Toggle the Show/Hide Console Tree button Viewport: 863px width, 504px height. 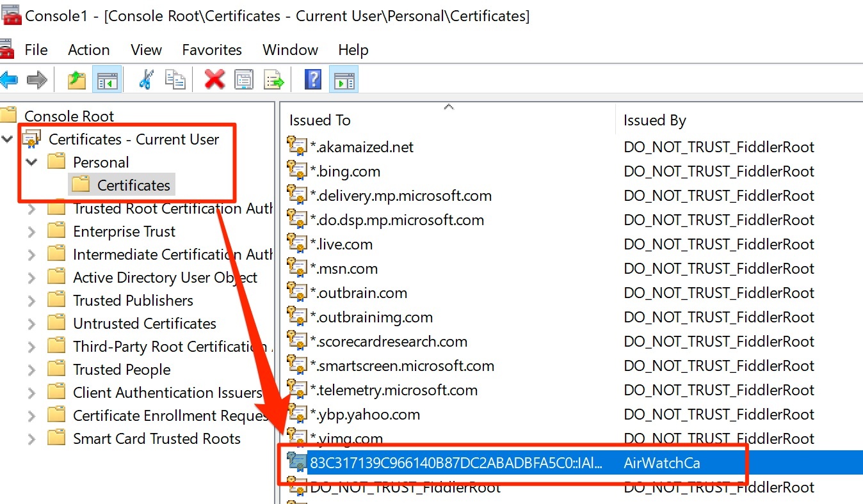click(x=107, y=80)
